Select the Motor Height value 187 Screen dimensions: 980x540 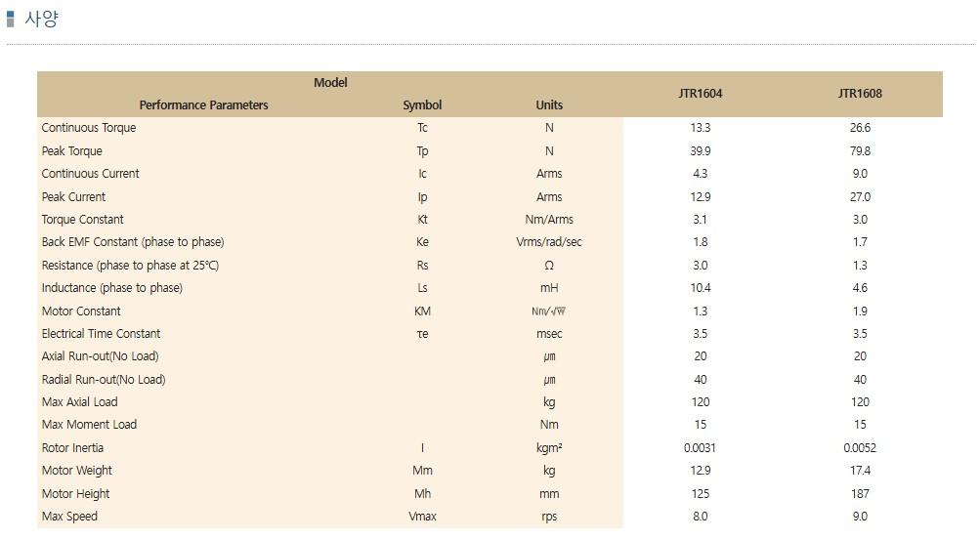tap(860, 493)
